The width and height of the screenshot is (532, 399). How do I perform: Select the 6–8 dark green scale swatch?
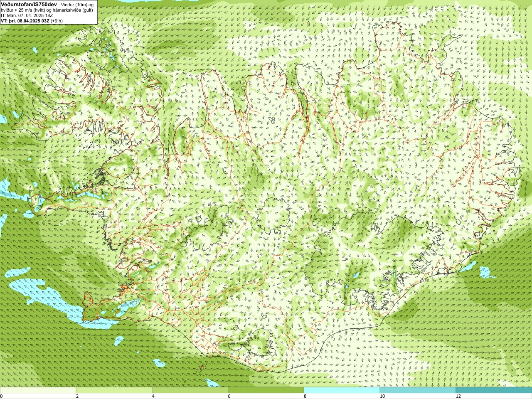[x=266, y=390]
